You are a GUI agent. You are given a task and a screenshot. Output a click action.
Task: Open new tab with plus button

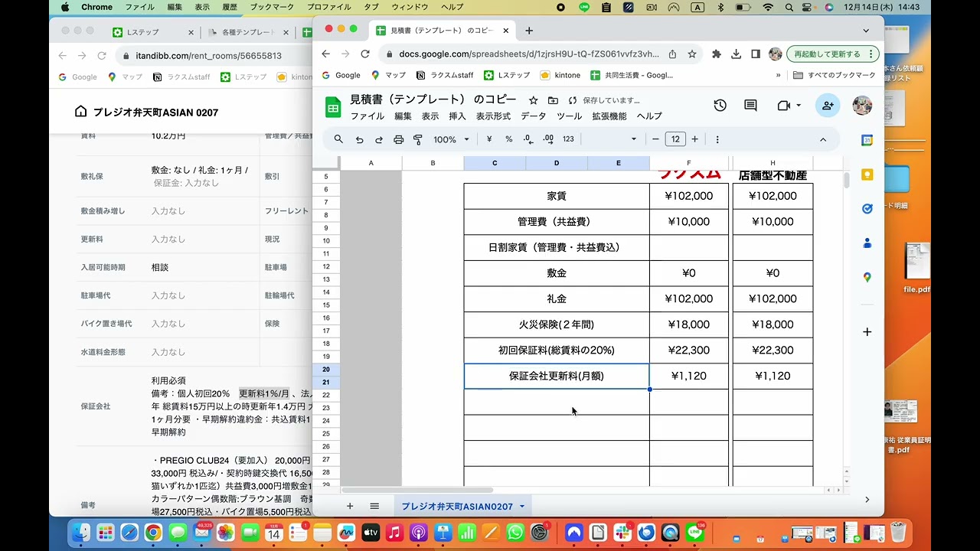tap(529, 31)
